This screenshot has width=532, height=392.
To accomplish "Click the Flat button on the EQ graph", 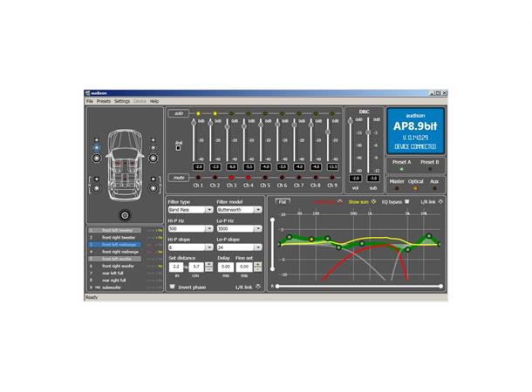I will click(x=283, y=202).
